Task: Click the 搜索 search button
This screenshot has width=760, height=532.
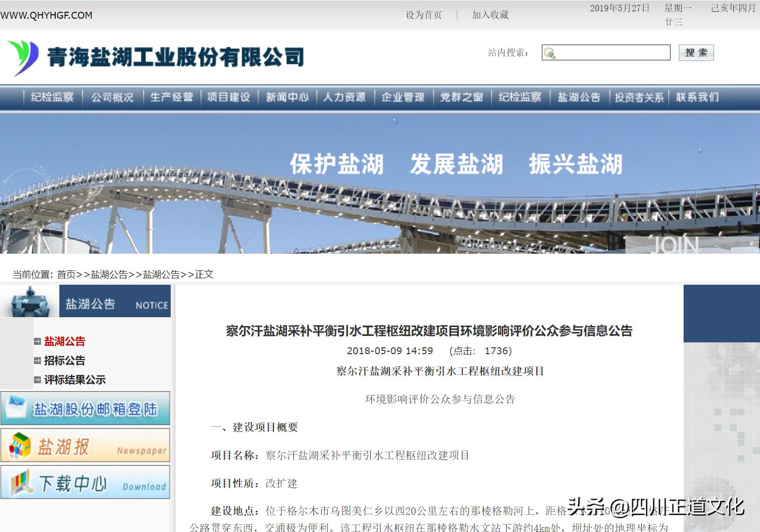Action: (696, 53)
